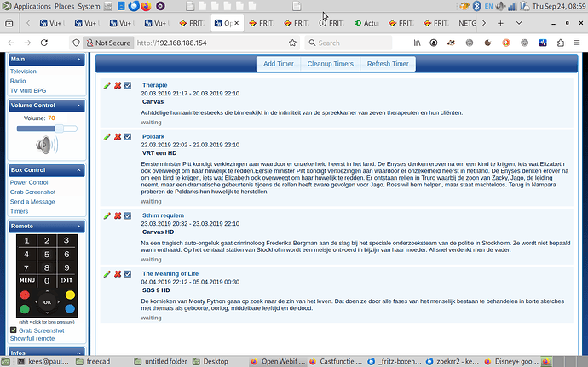
Task: Collapse the Box Control section
Action: 78,170
